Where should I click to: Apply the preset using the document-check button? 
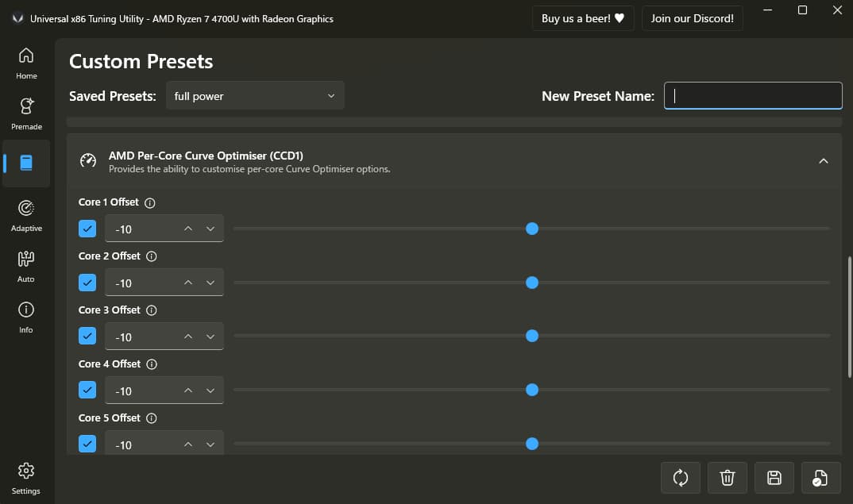821,478
